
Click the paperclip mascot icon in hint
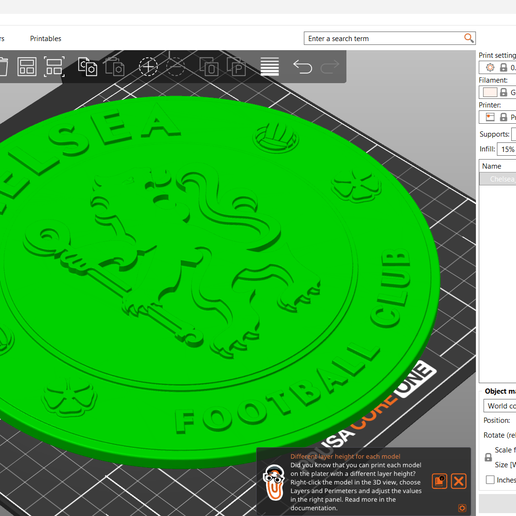(x=274, y=483)
